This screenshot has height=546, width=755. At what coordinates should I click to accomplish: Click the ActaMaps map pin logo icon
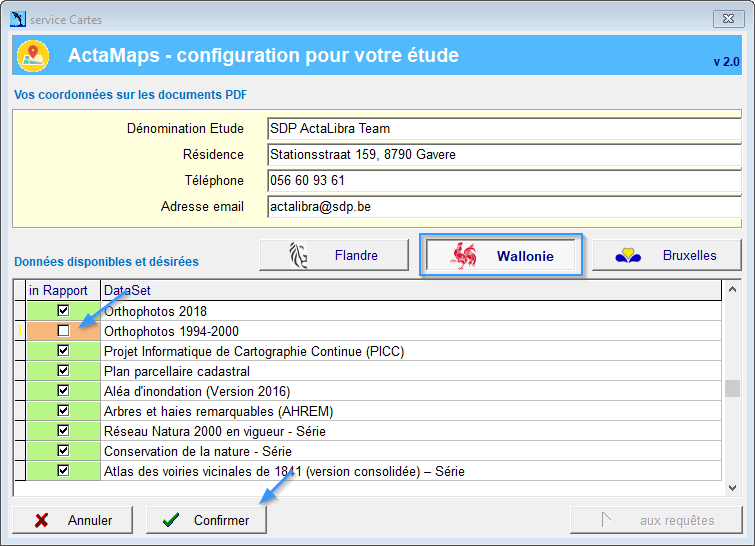pos(33,56)
